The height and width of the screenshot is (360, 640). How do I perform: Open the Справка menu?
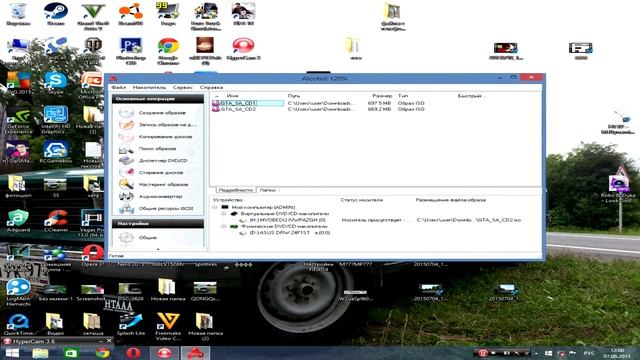point(211,87)
